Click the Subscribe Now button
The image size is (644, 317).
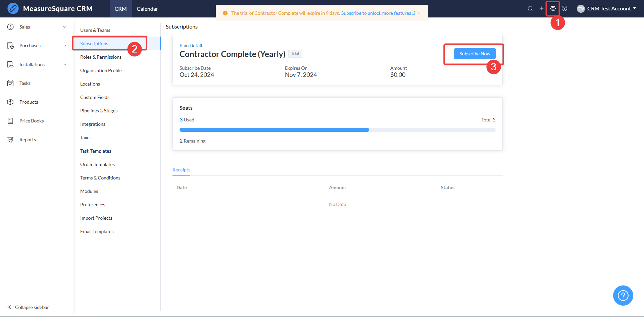(x=475, y=54)
